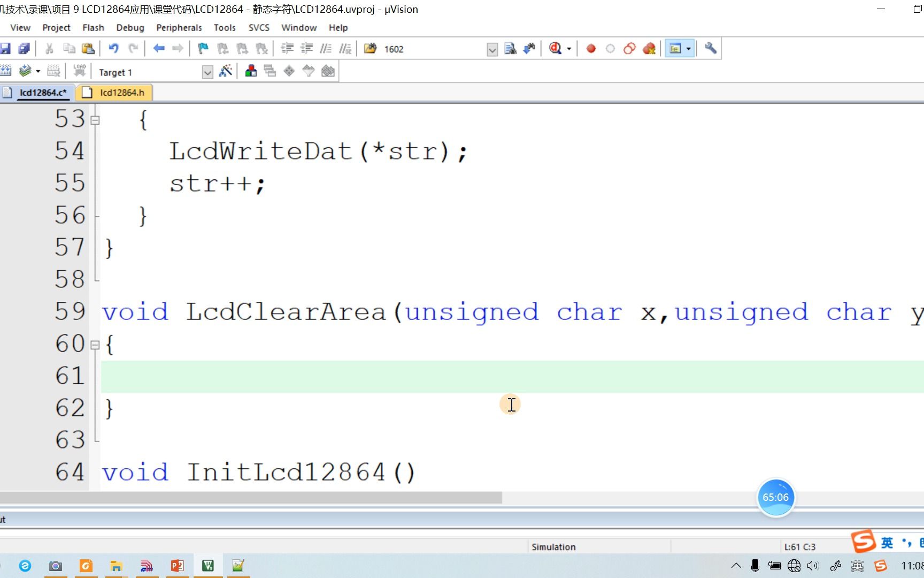This screenshot has width=924, height=578.
Task: Insert a breakpoint with the red dot
Action: pos(591,49)
